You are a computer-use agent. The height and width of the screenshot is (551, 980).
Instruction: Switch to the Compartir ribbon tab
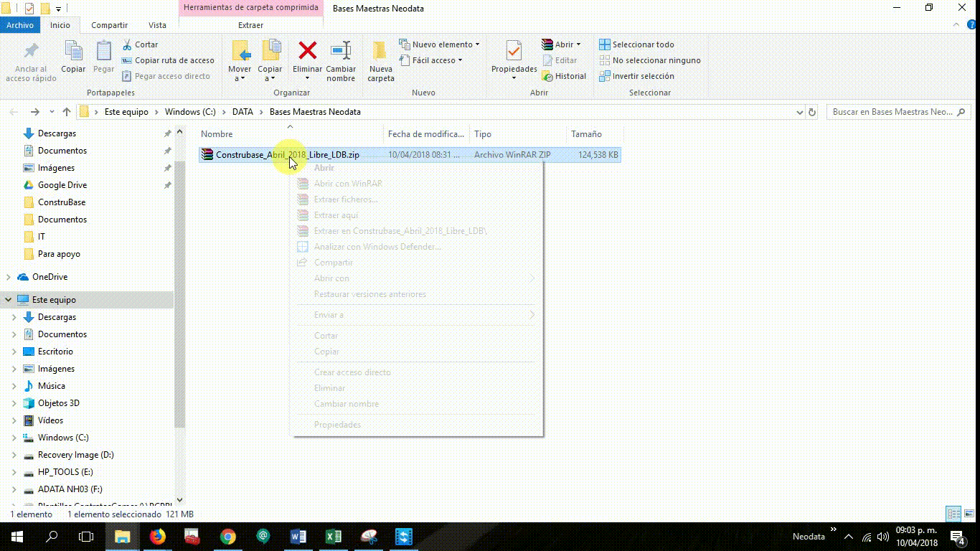point(109,25)
